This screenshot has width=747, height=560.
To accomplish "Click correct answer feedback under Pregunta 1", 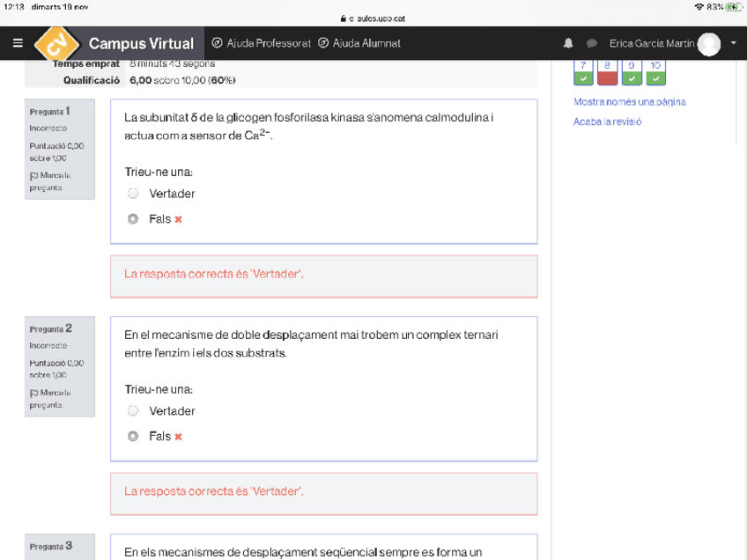I will (324, 276).
